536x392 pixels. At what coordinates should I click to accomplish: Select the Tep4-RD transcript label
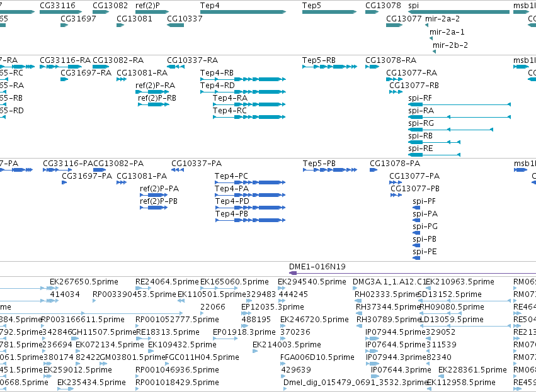pos(217,86)
